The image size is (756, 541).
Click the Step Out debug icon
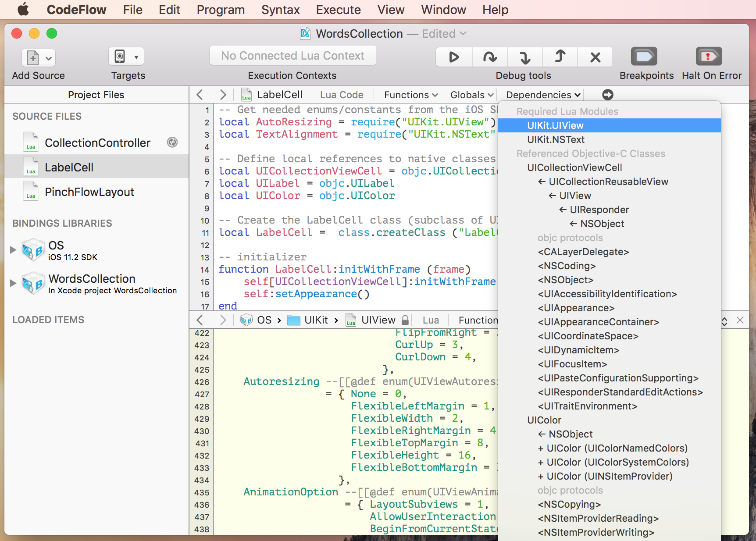[560, 57]
